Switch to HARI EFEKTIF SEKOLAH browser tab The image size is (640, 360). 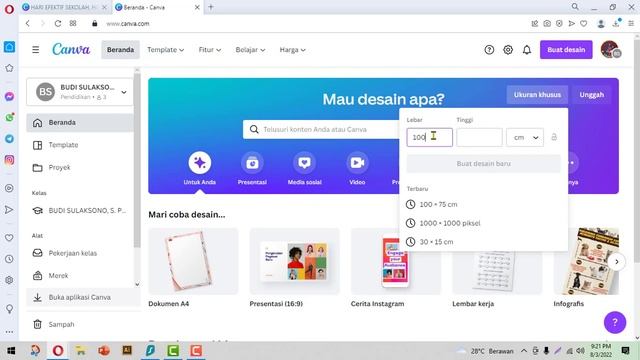coord(64,7)
